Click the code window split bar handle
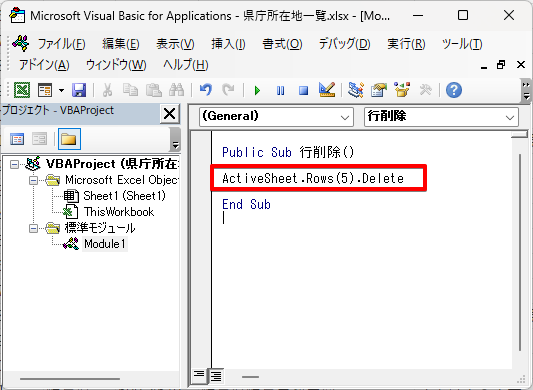The height and width of the screenshot is (390, 533). point(519,135)
